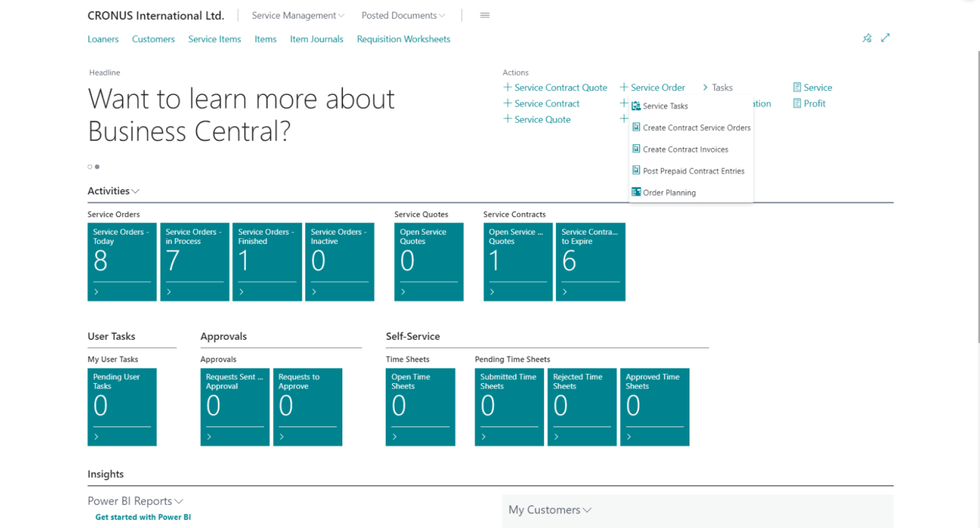Select the first headline indicator dot

(90, 167)
